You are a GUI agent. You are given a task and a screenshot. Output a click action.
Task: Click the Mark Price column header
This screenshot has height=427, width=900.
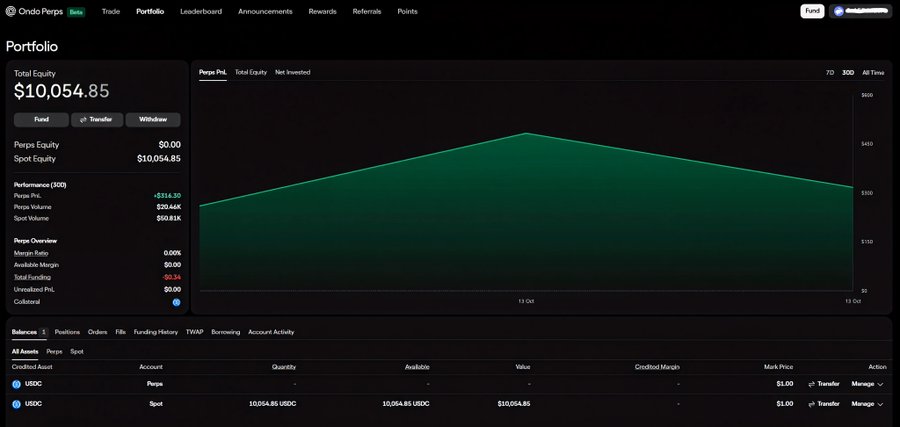point(779,367)
